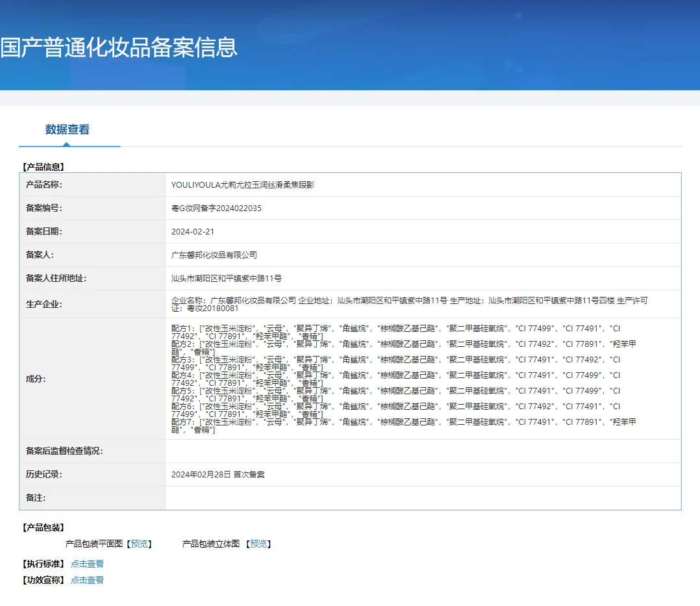
Task: Select the 配方2 ingredient line
Action: [404, 348]
